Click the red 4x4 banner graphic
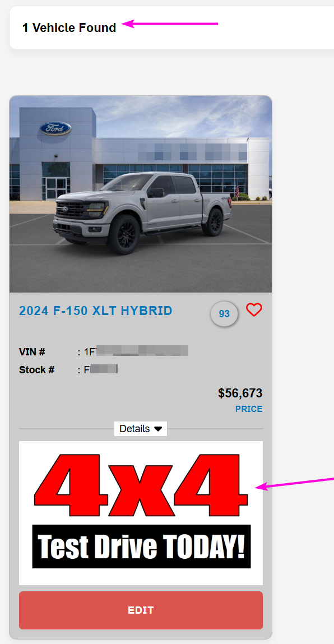Viewport: 334px width, 644px height. pyautogui.click(x=141, y=485)
